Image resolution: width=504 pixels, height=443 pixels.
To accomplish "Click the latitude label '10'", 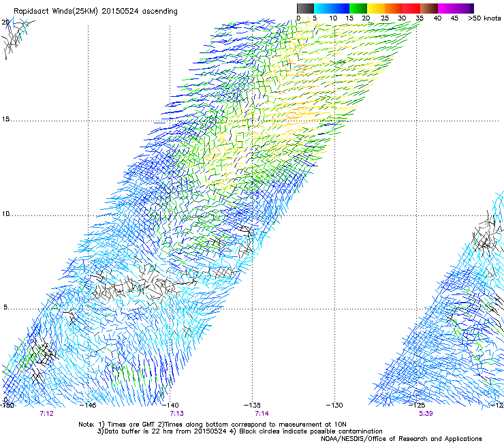I will point(5,214).
